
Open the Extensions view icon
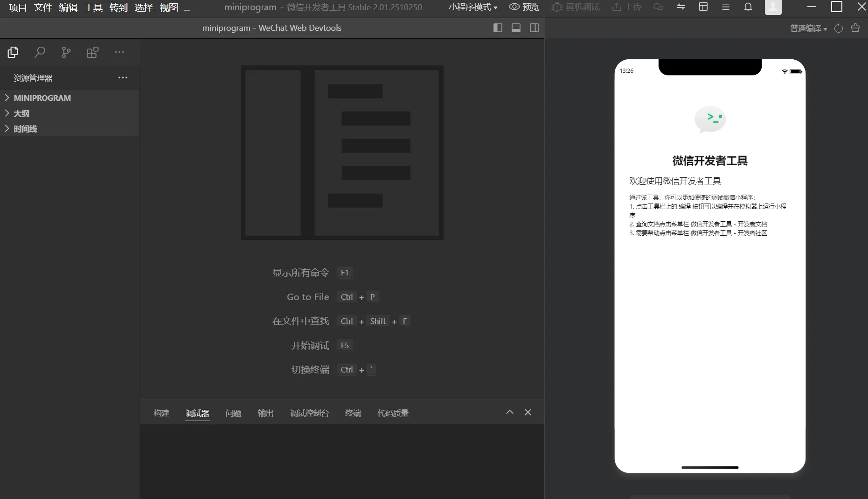point(92,52)
